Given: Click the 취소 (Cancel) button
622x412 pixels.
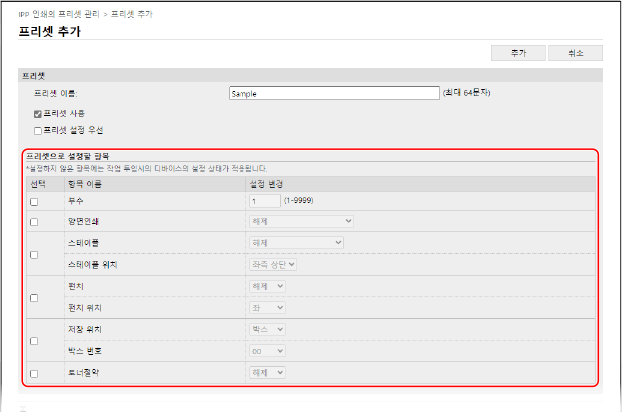Looking at the screenshot, I should pyautogui.click(x=575, y=53).
